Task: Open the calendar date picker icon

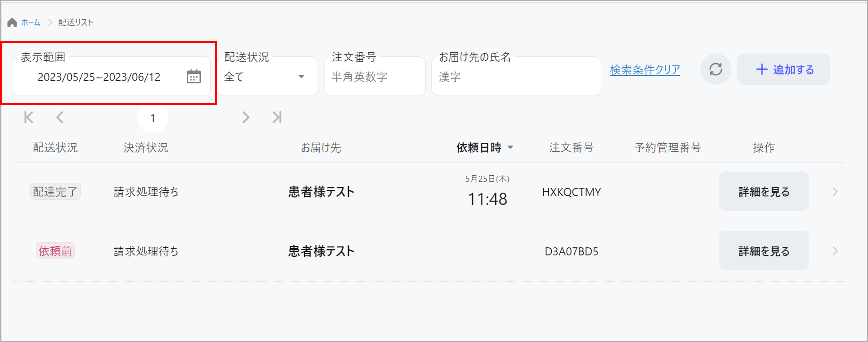Action: tap(194, 77)
